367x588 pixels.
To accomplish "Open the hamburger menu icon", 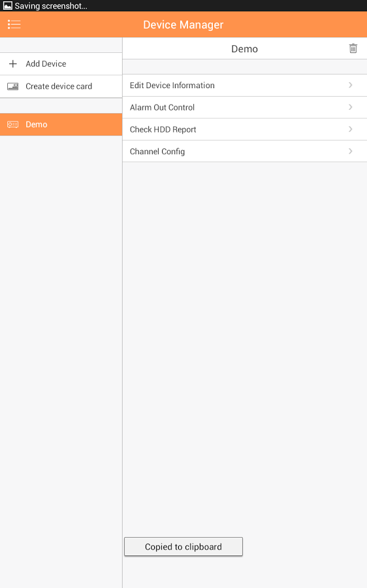I will click(14, 25).
